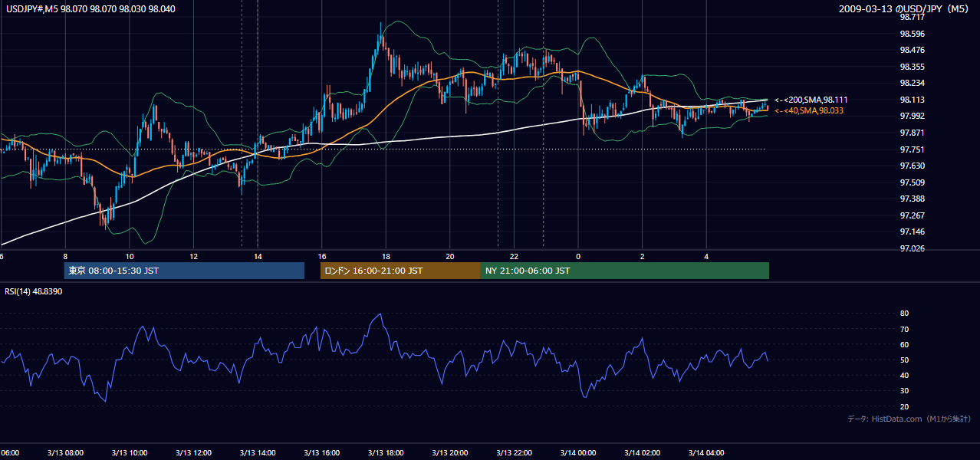Select the '2009-03-13 のUSD/JPY（M5）' heading
This screenshot has height=460, width=980.
click(x=905, y=9)
